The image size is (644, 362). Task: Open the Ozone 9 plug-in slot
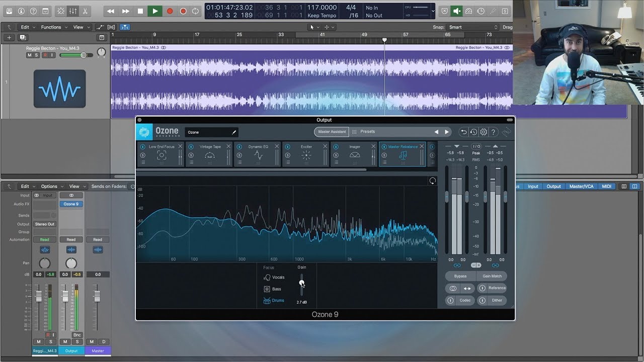[x=71, y=204]
